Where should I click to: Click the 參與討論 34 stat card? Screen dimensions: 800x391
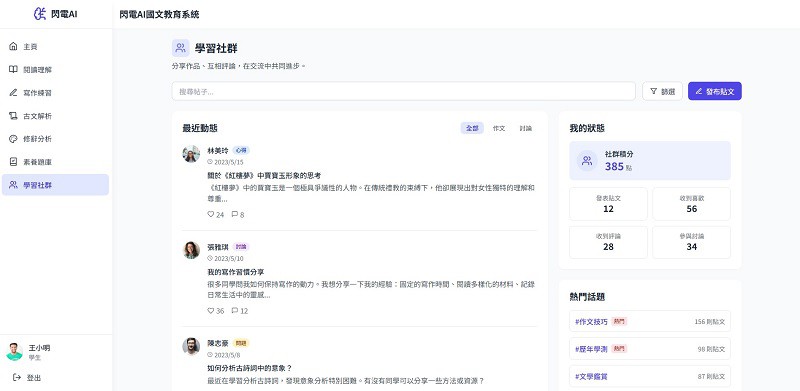pyautogui.click(x=691, y=242)
